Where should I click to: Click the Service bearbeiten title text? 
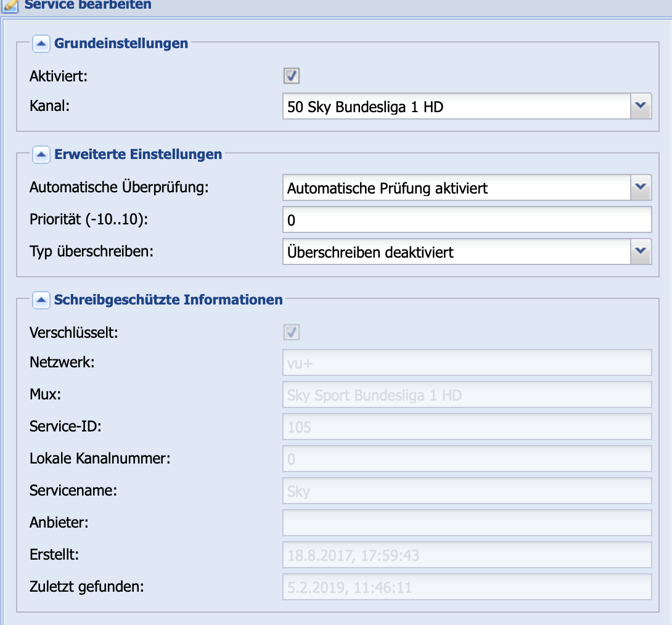click(88, 5)
